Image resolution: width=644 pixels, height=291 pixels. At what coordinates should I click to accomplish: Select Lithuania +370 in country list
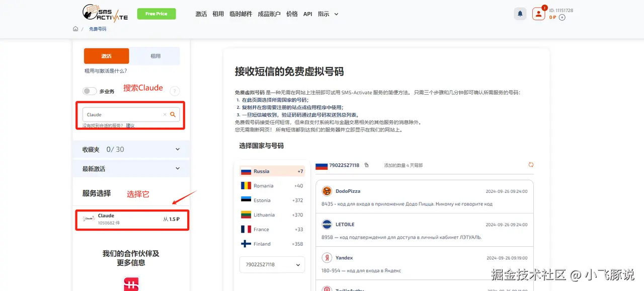pos(272,215)
